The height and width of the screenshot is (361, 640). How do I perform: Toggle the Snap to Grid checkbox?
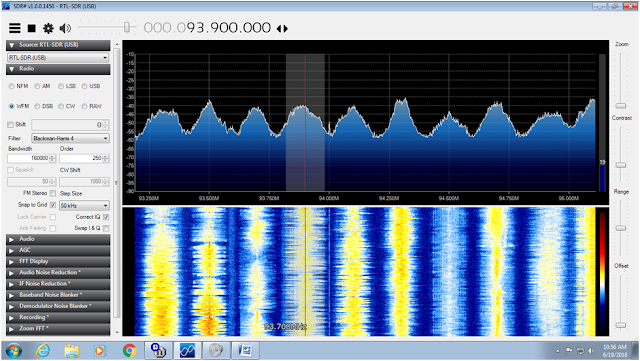tap(53, 205)
